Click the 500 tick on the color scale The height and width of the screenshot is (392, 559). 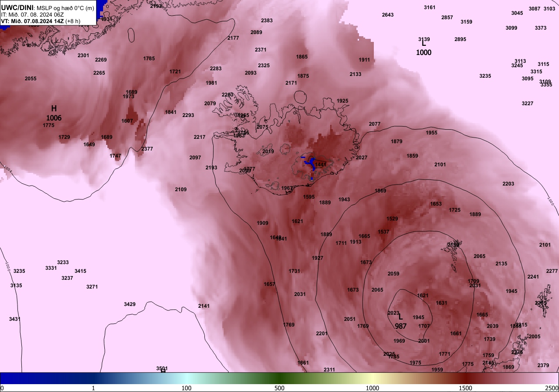point(279,388)
